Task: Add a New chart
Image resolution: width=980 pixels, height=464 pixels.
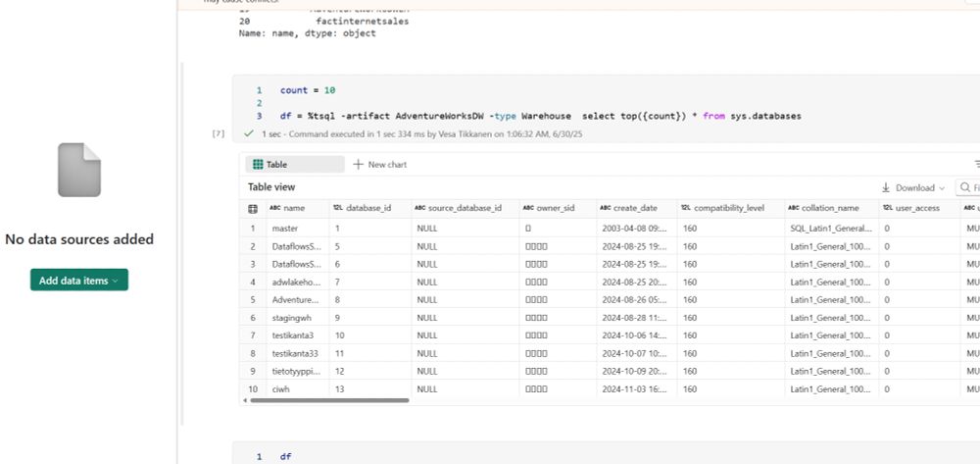Action: tap(380, 165)
